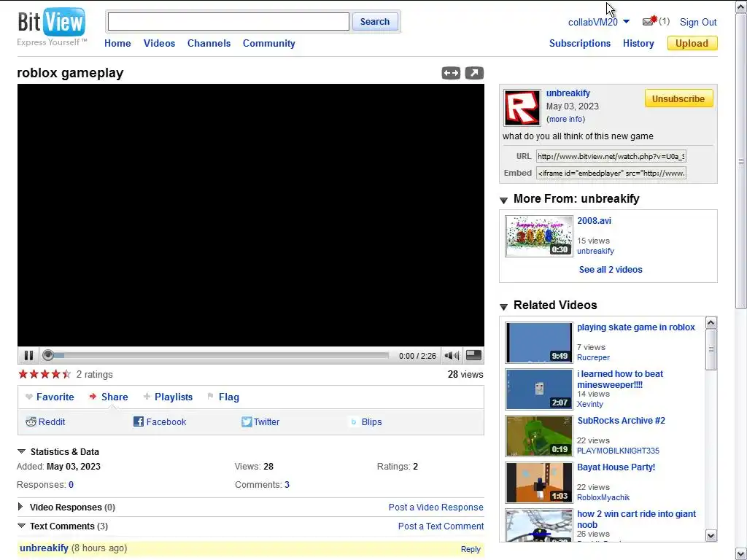The height and width of the screenshot is (560, 747).
Task: Open the 2008.avi video title
Action: [594, 221]
